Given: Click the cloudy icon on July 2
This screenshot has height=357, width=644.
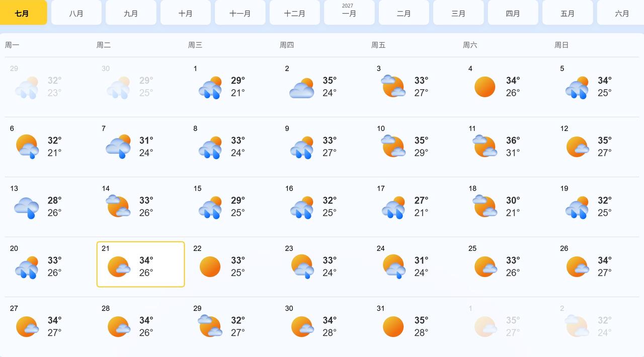Looking at the screenshot, I should click(x=302, y=88).
